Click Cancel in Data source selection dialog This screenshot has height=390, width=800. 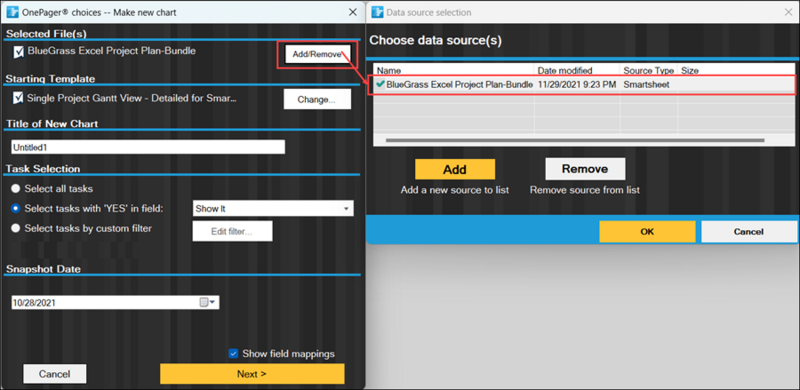point(748,232)
